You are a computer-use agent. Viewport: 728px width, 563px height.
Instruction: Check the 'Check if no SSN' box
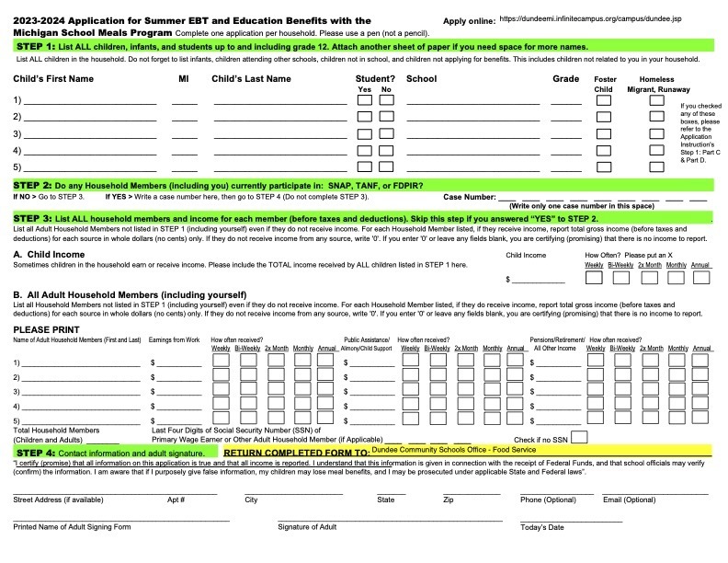click(579, 437)
